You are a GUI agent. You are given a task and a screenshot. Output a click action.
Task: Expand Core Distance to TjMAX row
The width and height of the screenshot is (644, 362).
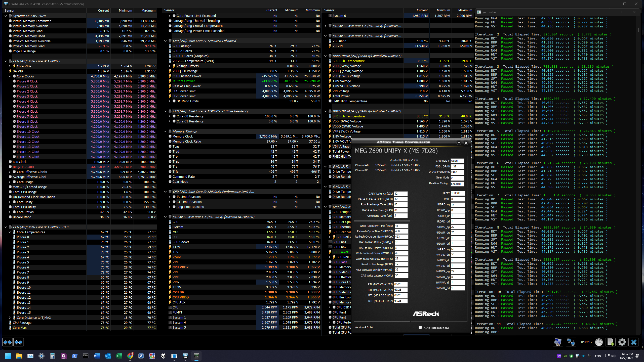pos(10,318)
